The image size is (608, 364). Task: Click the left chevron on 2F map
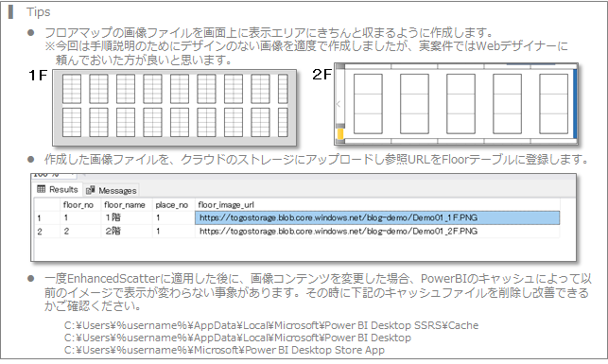tap(339, 104)
